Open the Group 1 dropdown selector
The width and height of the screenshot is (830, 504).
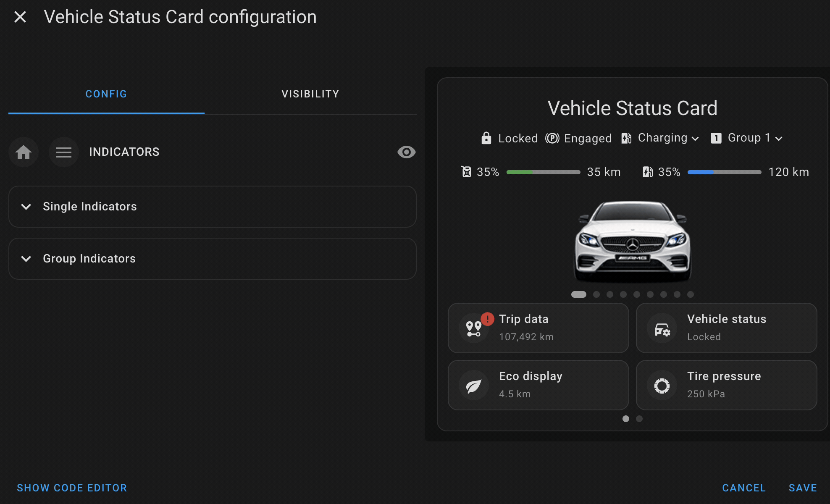click(754, 138)
